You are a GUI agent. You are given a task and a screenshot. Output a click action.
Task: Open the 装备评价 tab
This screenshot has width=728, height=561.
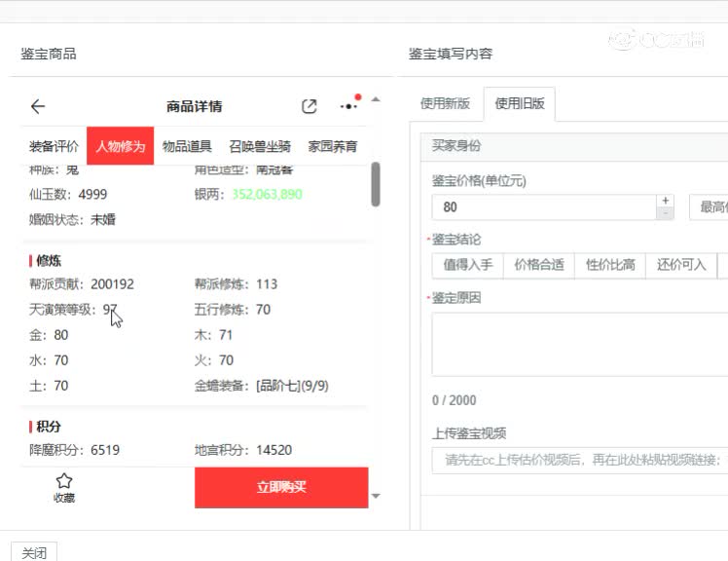[54, 147]
